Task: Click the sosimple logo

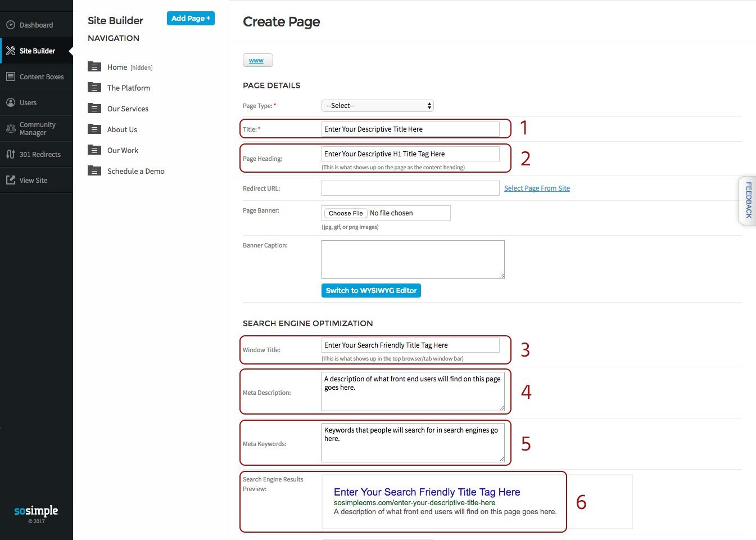Action: coord(36,511)
